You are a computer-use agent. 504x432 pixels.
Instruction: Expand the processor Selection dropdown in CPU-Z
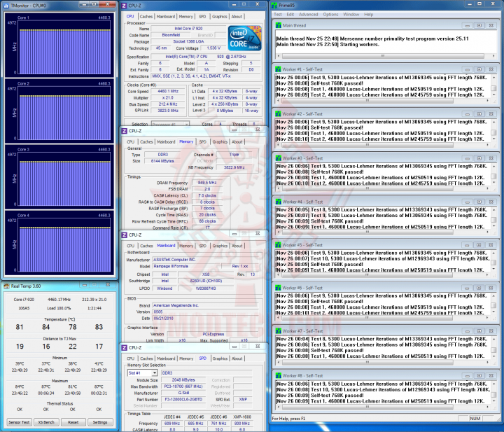click(186, 124)
